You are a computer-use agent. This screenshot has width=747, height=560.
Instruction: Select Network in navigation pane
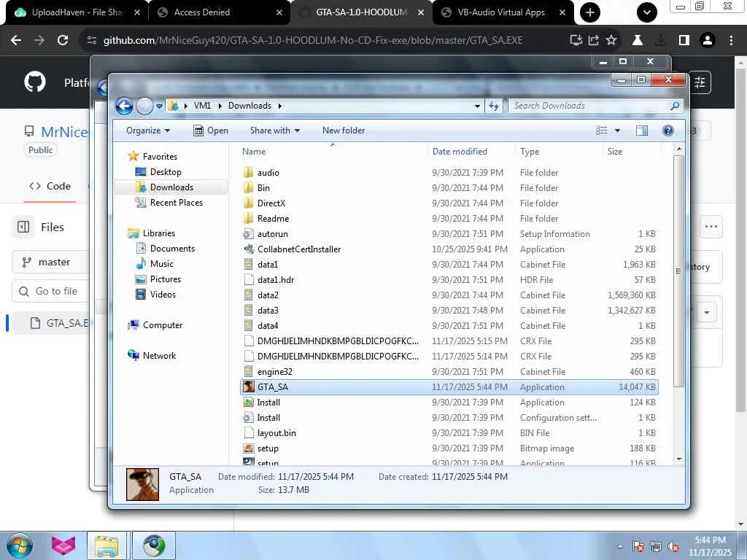152,356
